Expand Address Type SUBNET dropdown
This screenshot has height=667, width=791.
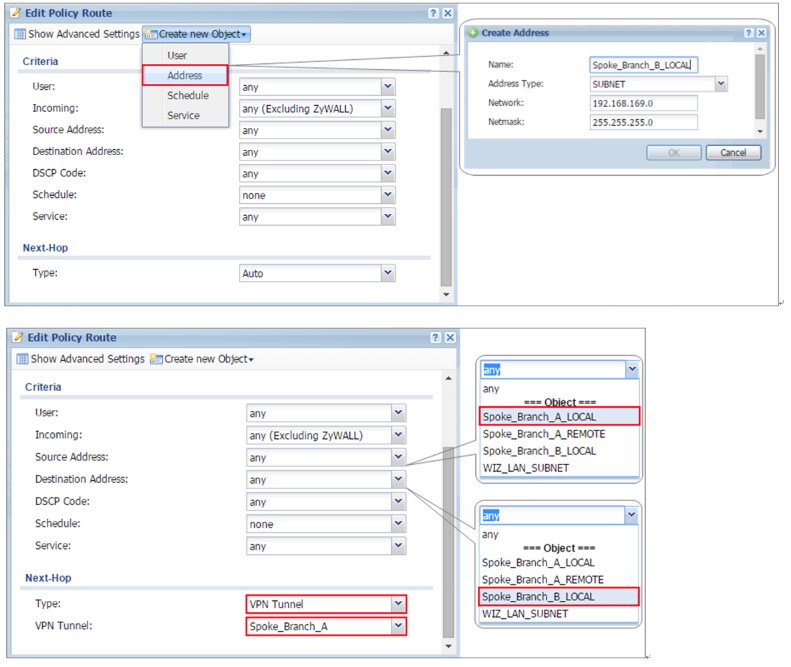(x=721, y=84)
